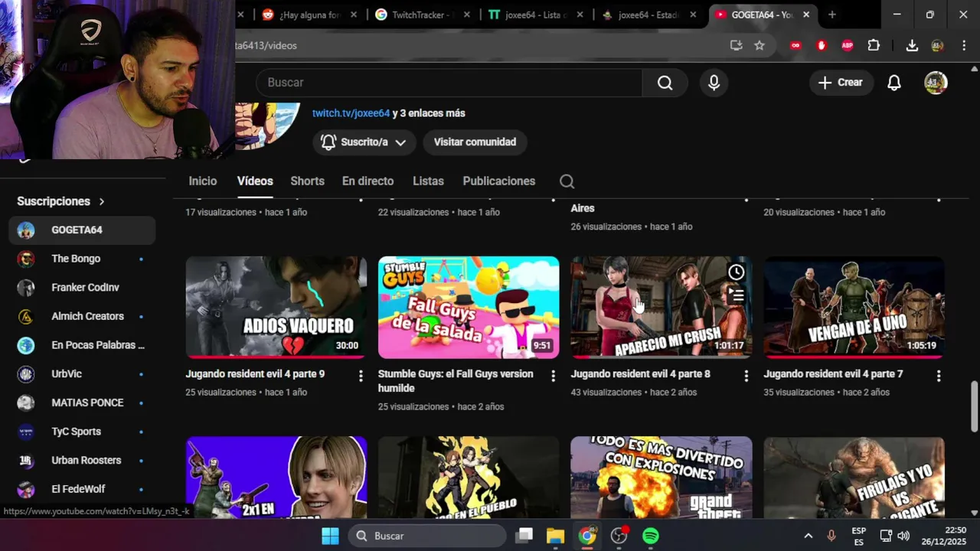Select GOGETA64 in subscriptions list
Screen dimensions: 980x551
click(82, 230)
